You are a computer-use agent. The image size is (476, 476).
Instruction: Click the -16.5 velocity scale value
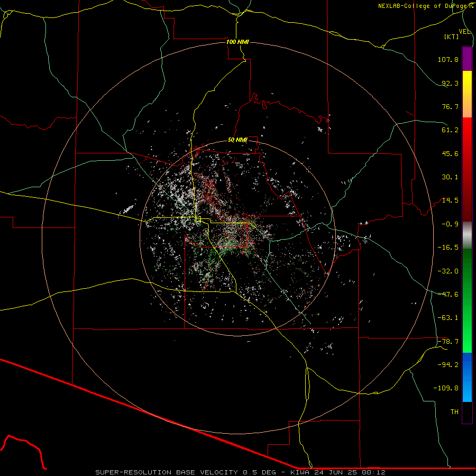click(x=448, y=248)
